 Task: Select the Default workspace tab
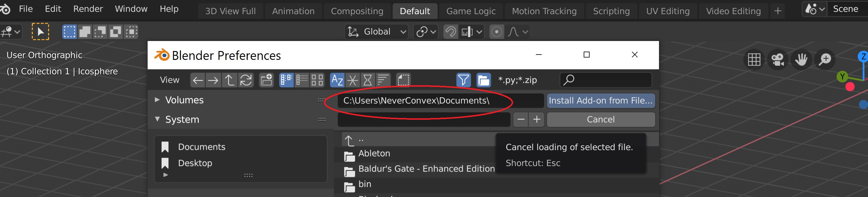coord(415,11)
